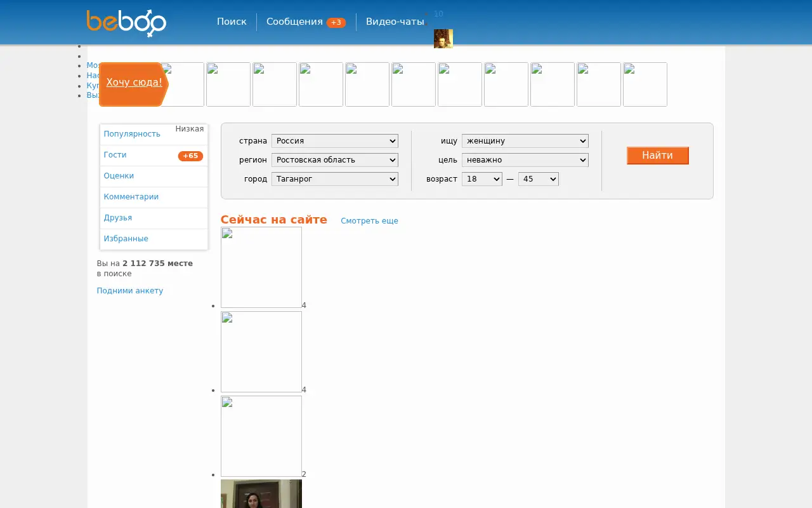The image size is (812, 508).
Task: Expand the ищу dropdown showing женщину
Action: tap(525, 141)
